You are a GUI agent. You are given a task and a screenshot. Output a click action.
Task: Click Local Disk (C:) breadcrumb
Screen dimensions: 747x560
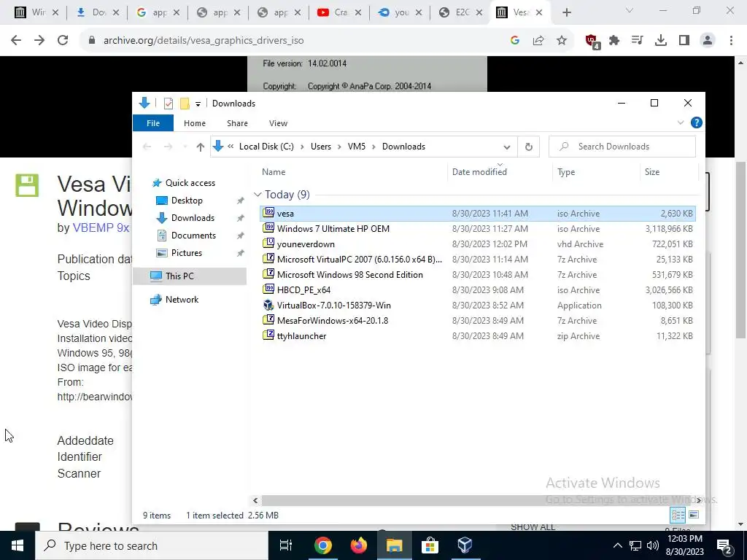pyautogui.click(x=266, y=146)
